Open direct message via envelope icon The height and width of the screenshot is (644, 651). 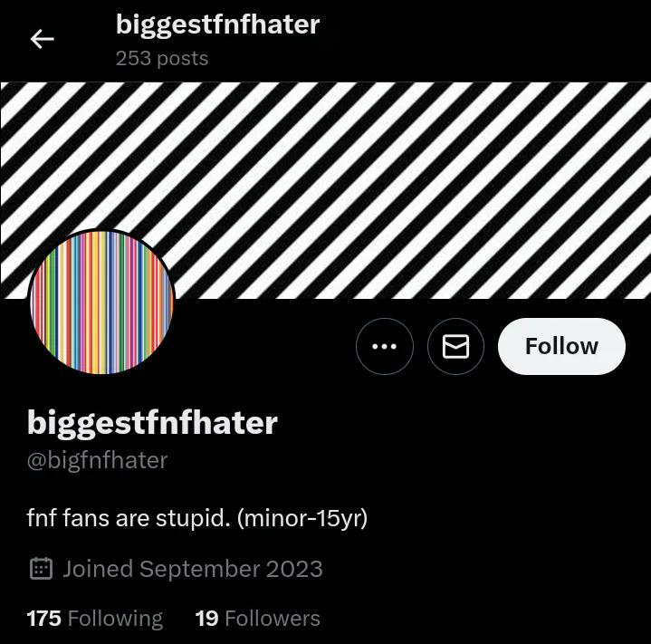[455, 346]
